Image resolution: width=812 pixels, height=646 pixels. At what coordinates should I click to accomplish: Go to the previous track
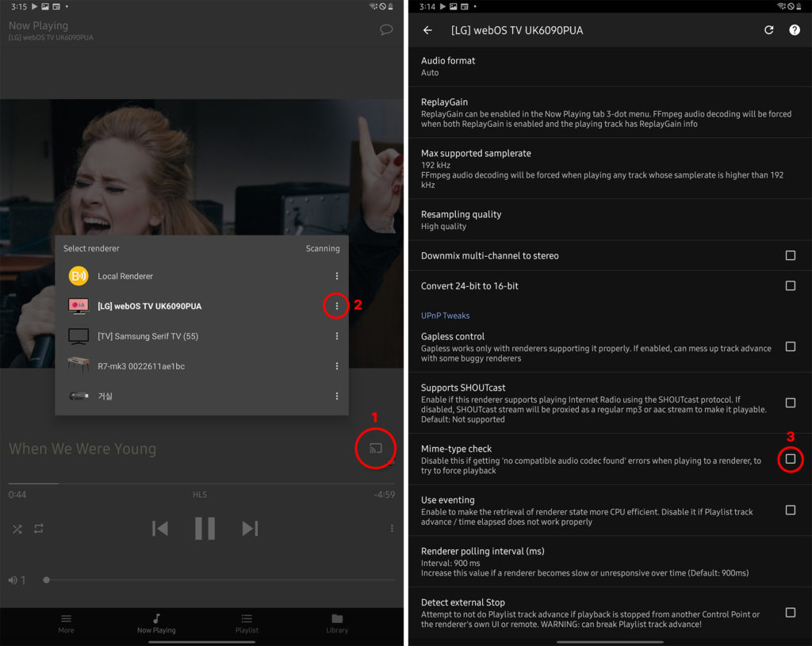pyautogui.click(x=160, y=528)
